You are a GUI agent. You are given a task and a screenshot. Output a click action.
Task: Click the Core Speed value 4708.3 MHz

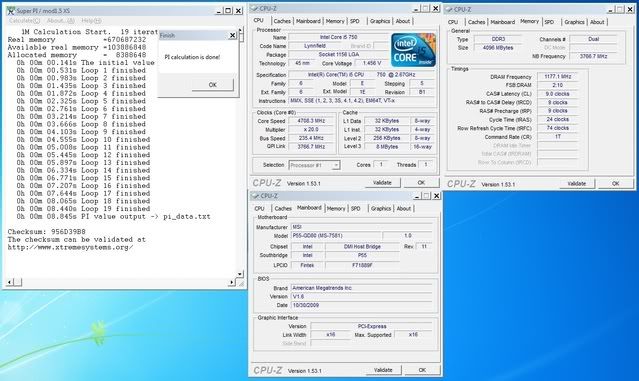click(x=311, y=121)
